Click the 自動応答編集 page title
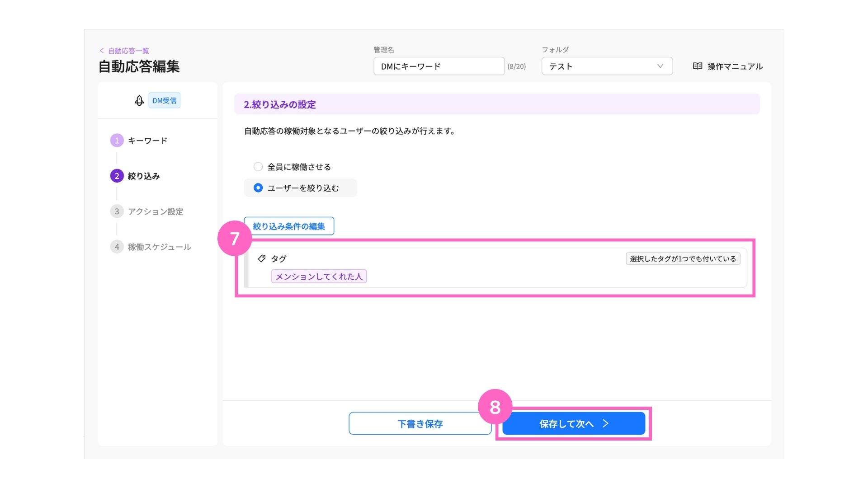The width and height of the screenshot is (868, 488). coord(139,66)
